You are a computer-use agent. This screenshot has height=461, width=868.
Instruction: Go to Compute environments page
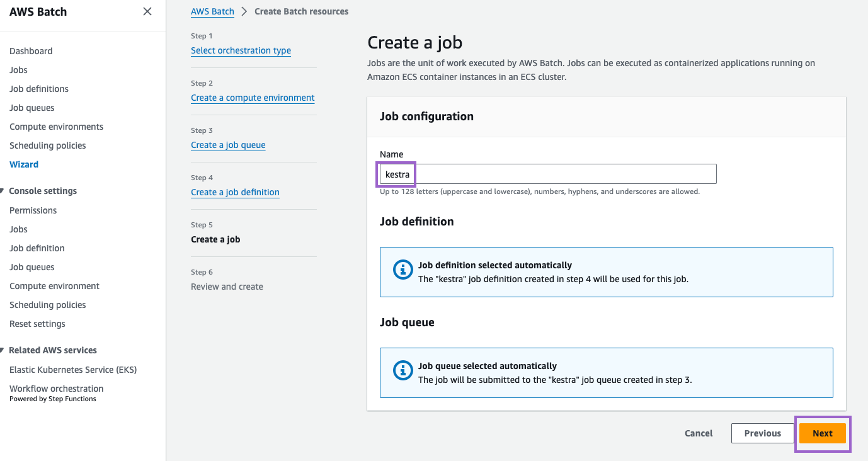pos(56,127)
